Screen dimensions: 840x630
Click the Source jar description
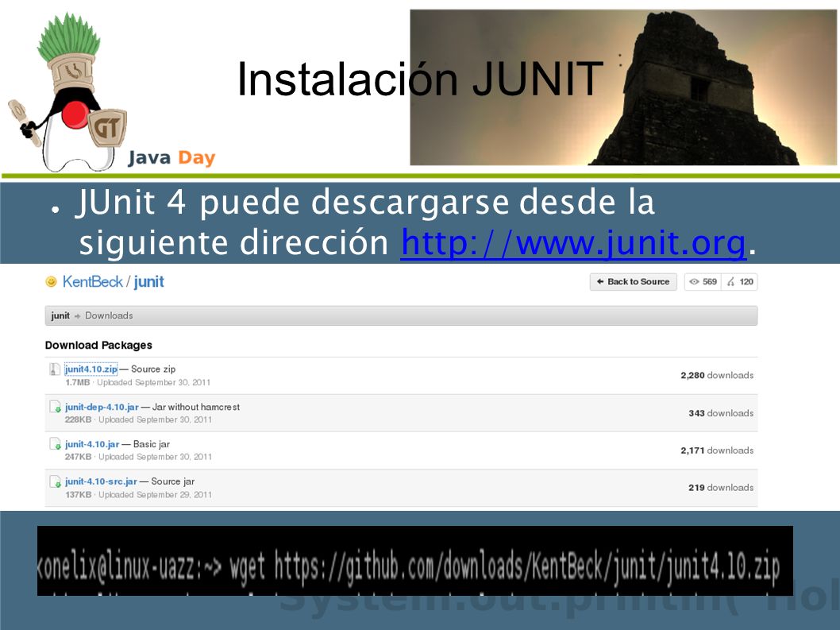point(172,481)
